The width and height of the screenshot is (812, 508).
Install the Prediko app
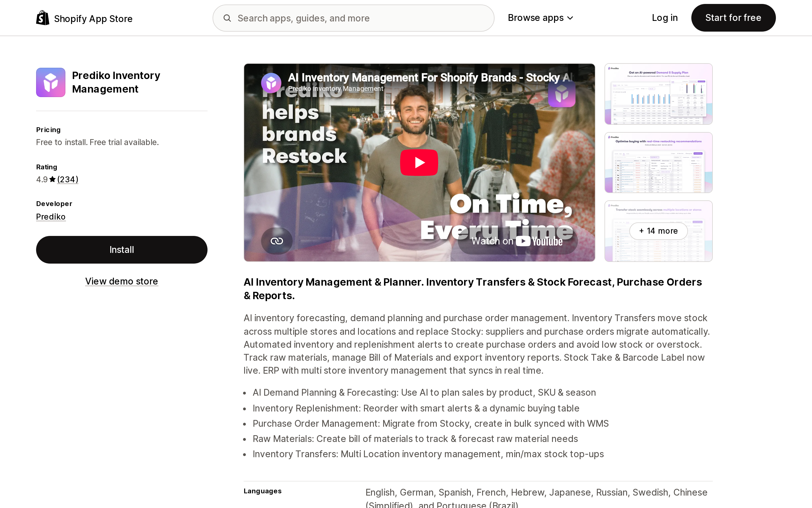122,250
